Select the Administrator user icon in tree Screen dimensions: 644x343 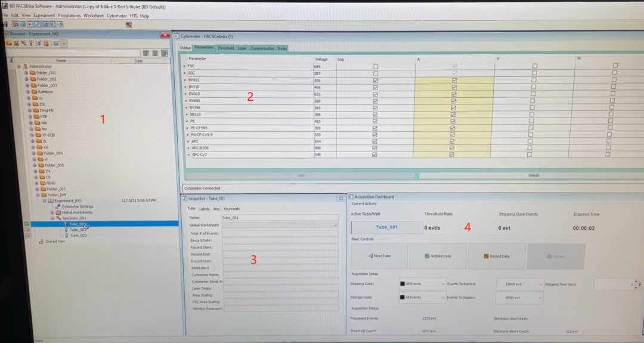click(x=25, y=66)
